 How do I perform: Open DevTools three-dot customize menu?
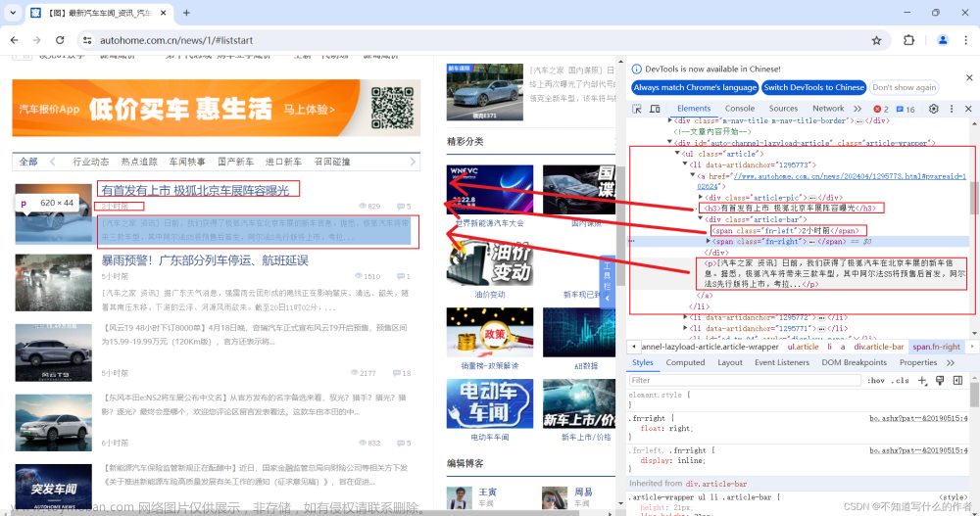pyautogui.click(x=952, y=109)
